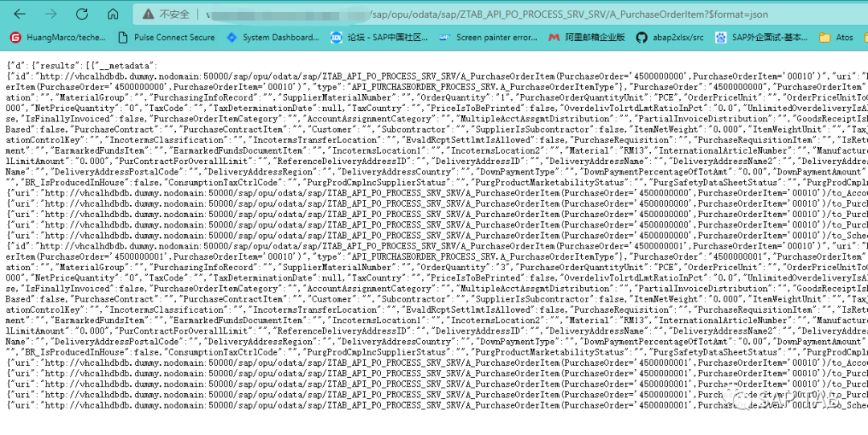Open the 论坛 - SAP中国社区 bookmark

point(379,38)
